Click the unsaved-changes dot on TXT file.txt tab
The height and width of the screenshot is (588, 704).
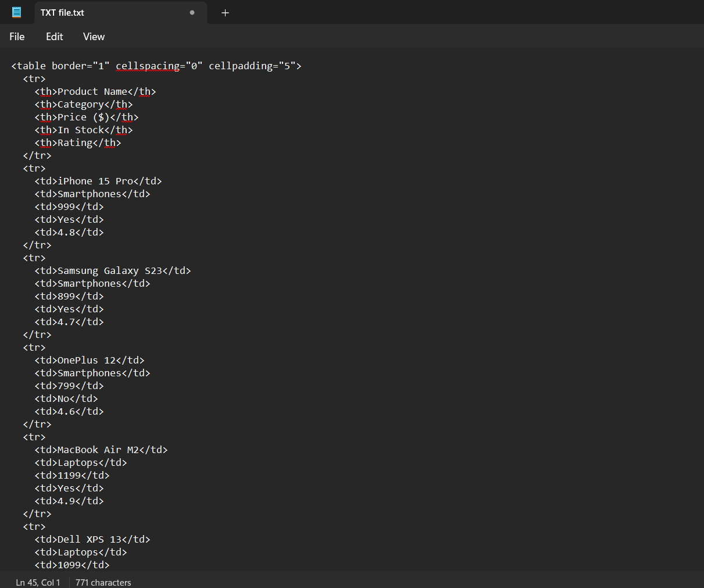pyautogui.click(x=192, y=12)
